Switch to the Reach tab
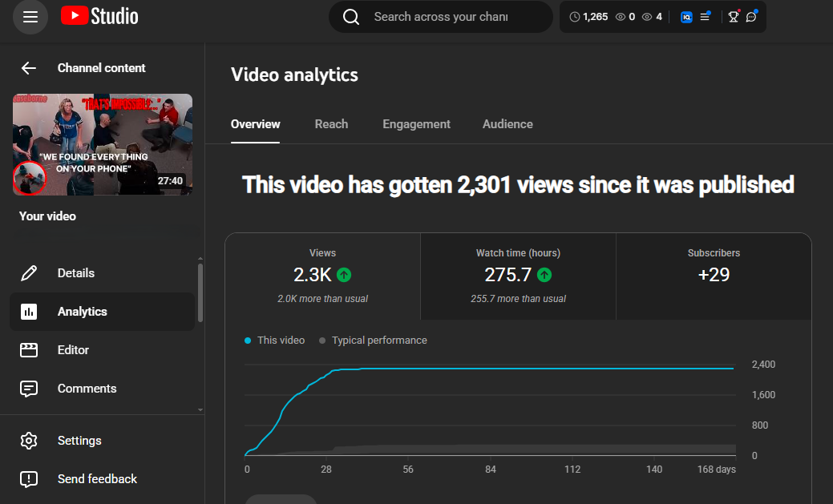This screenshot has width=833, height=504. point(331,124)
